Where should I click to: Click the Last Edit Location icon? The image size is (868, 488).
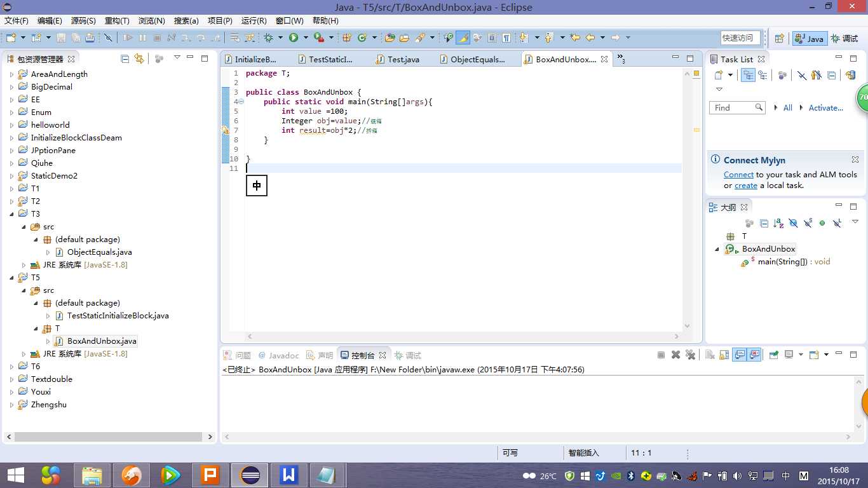[x=575, y=37]
